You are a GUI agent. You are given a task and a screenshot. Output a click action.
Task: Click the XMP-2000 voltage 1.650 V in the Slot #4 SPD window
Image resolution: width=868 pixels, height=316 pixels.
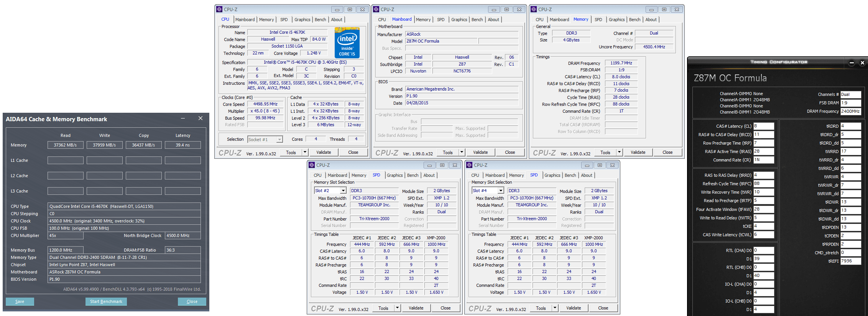click(594, 292)
